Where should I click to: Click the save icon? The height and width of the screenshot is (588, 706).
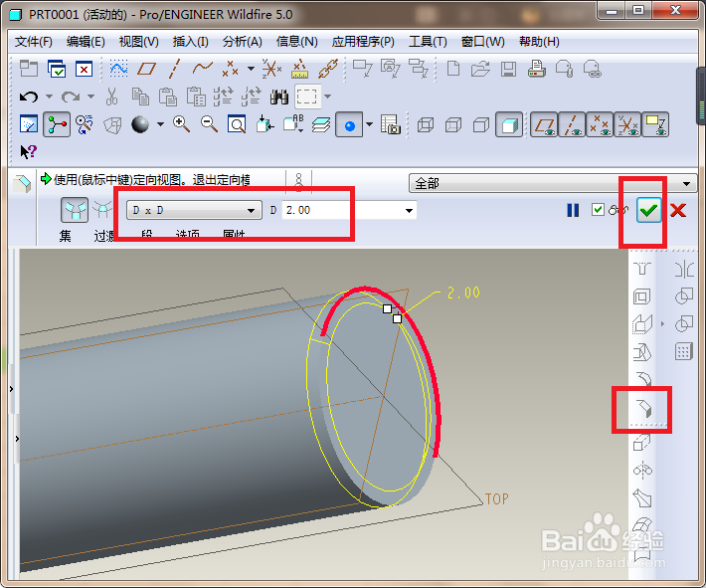pyautogui.click(x=509, y=69)
